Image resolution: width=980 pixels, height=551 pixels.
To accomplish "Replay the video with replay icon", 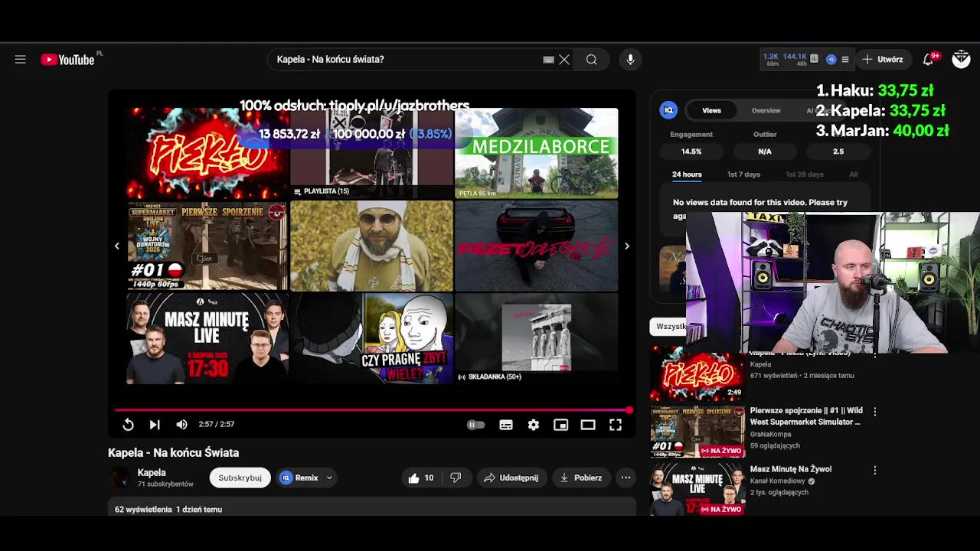I will coord(128,425).
